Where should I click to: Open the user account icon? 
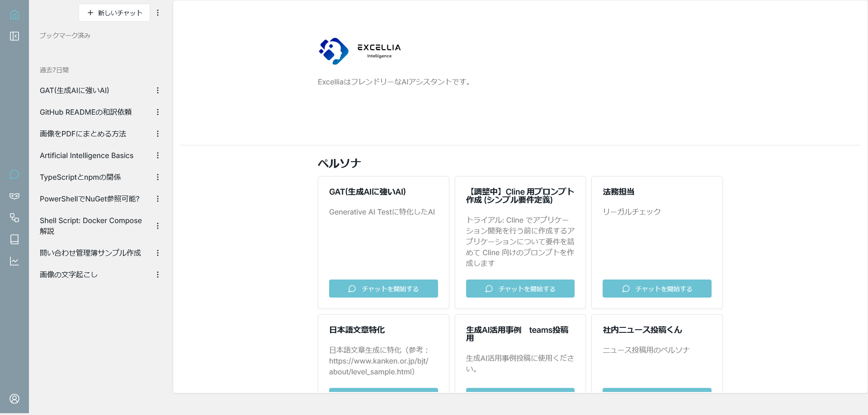[14, 399]
